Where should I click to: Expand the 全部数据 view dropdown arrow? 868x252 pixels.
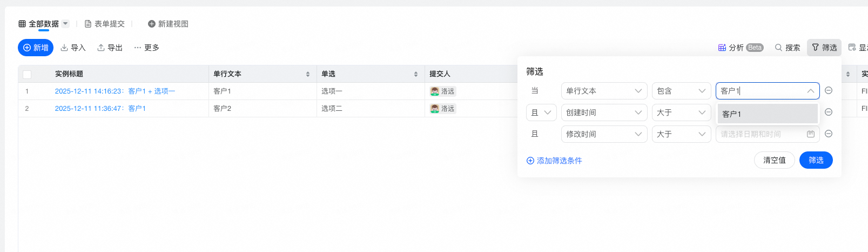click(x=65, y=24)
